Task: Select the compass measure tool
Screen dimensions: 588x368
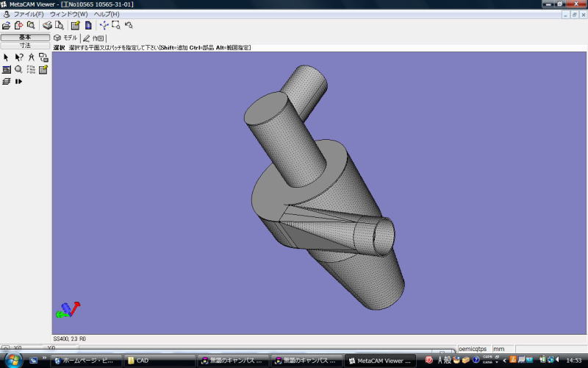Action: point(31,57)
